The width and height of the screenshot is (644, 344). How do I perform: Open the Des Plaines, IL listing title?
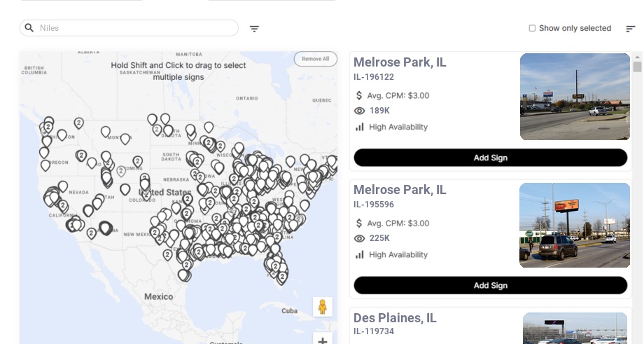[395, 318]
